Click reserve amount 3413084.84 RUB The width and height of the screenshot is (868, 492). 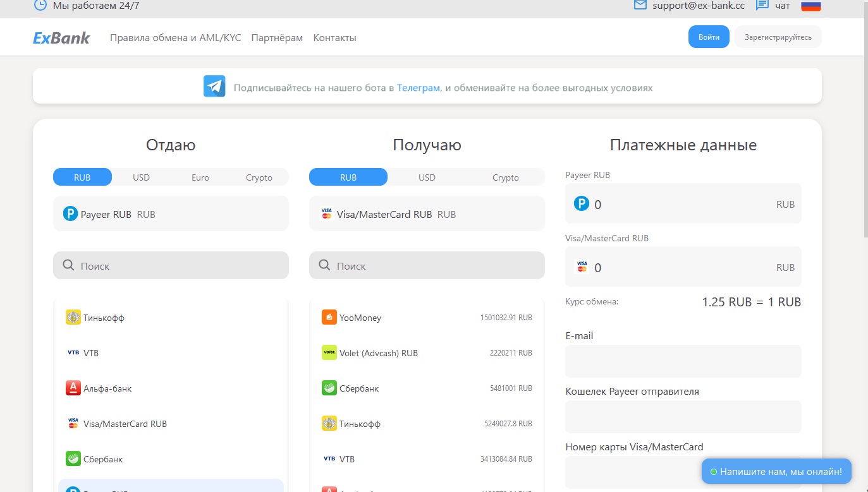tap(506, 459)
